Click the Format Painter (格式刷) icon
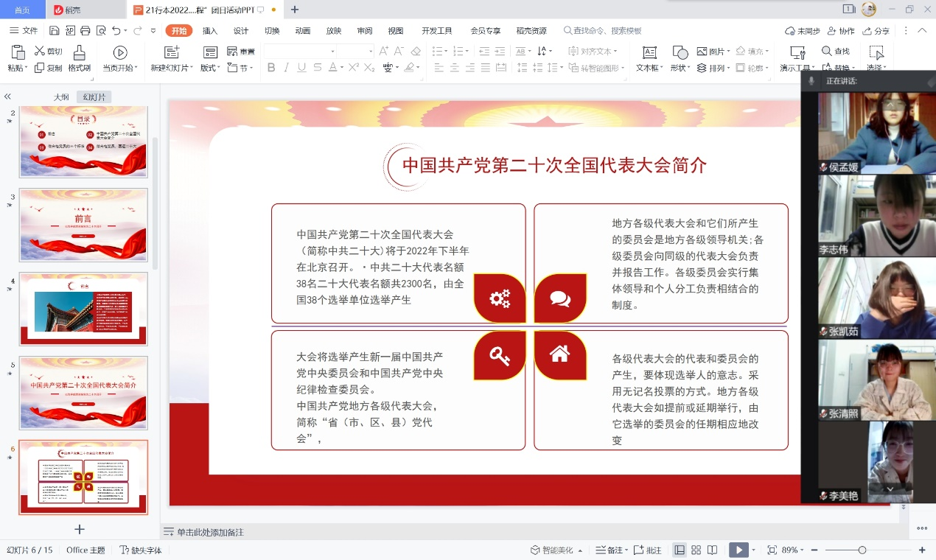This screenshot has height=560, width=936. click(79, 52)
